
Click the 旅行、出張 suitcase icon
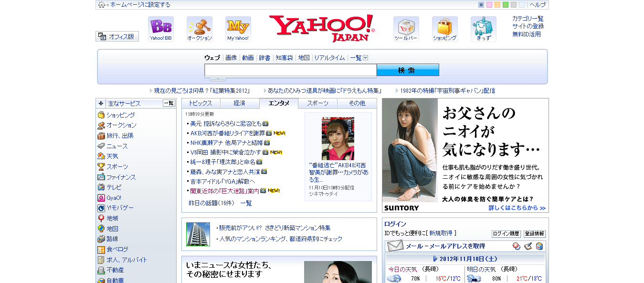pos(101,136)
